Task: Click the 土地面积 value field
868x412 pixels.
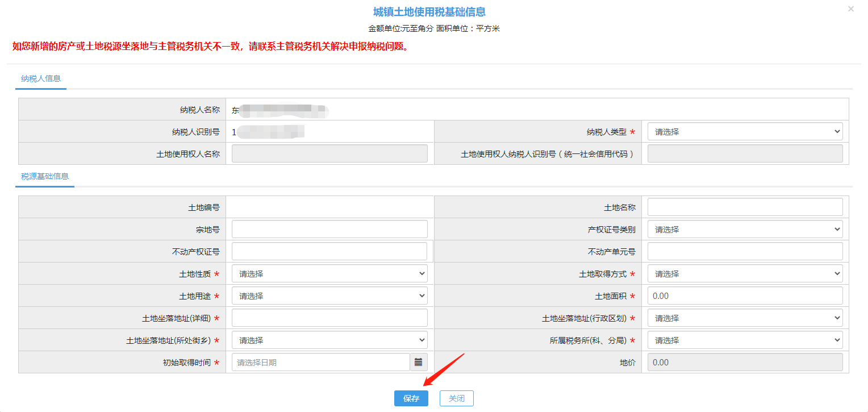Action: pyautogui.click(x=745, y=296)
